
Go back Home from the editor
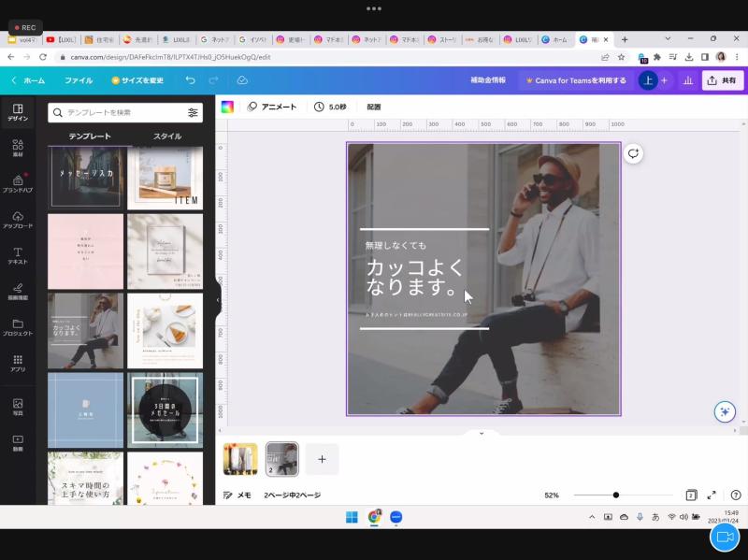pos(29,80)
